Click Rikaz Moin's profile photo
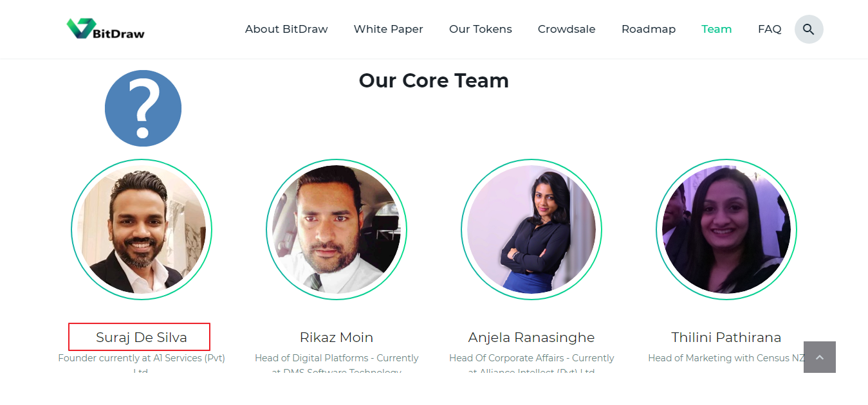This screenshot has height=405, width=868. pyautogui.click(x=337, y=230)
